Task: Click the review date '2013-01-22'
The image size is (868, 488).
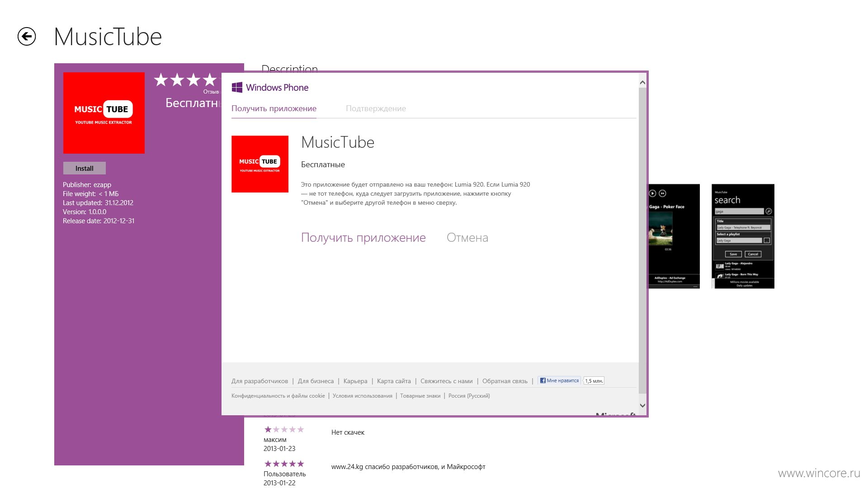Action: (x=279, y=483)
